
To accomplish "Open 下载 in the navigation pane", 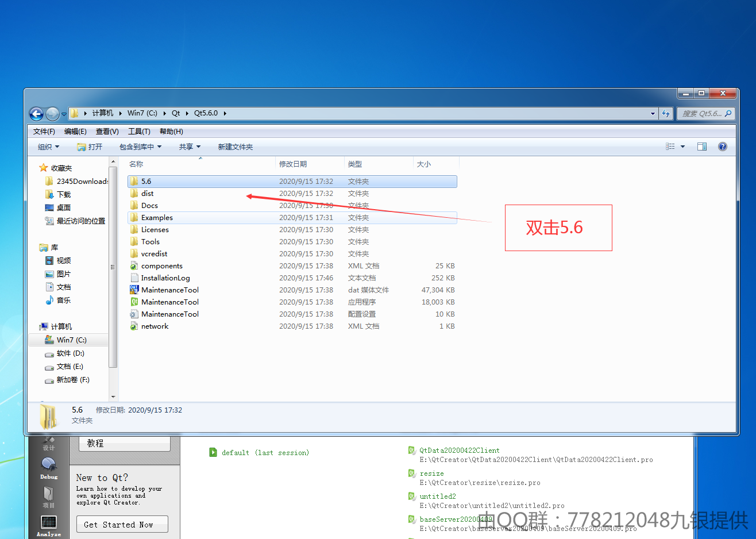I will tap(57, 195).
